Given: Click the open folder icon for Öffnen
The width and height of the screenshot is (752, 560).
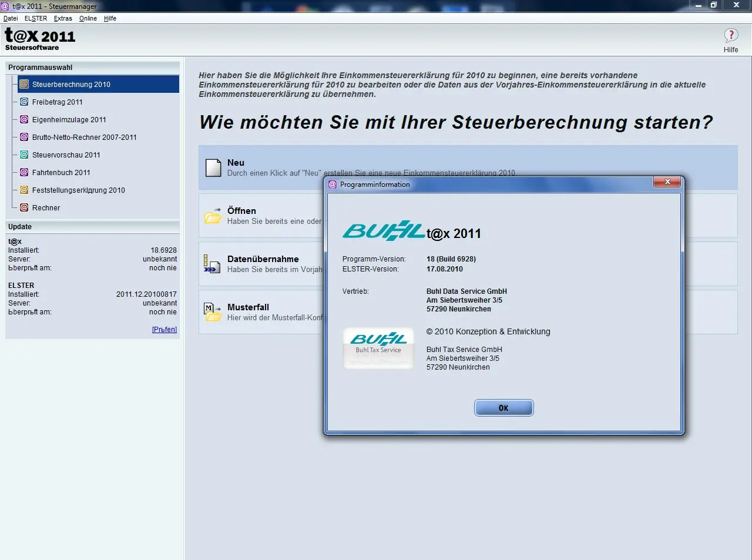Looking at the screenshot, I should pos(213,216).
